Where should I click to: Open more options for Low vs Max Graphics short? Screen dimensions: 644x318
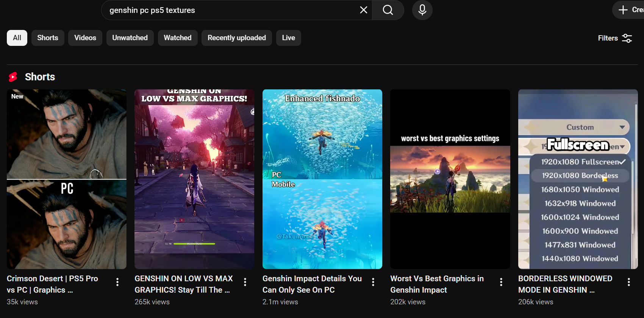pos(245,282)
